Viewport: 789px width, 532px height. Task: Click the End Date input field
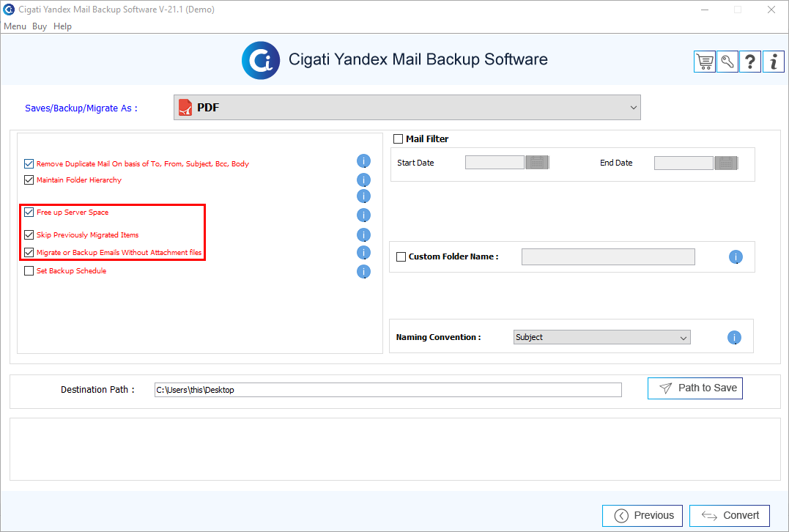(x=684, y=163)
